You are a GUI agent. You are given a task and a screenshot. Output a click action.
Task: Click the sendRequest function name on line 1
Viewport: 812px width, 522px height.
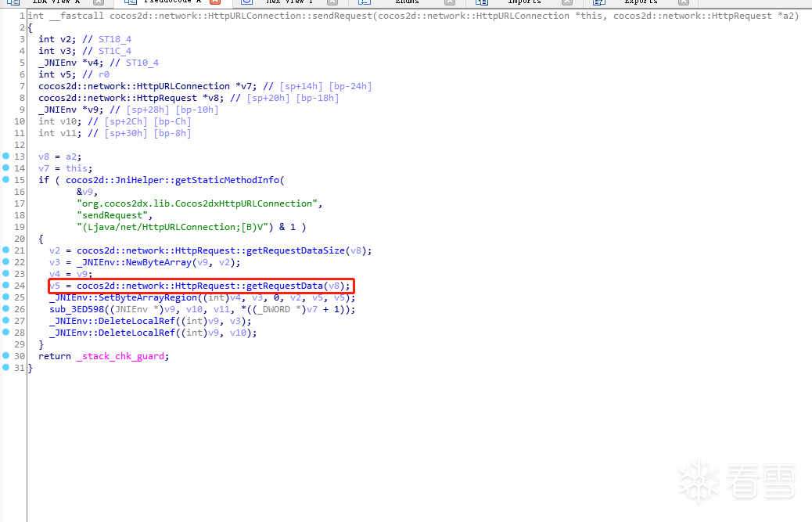(342, 16)
